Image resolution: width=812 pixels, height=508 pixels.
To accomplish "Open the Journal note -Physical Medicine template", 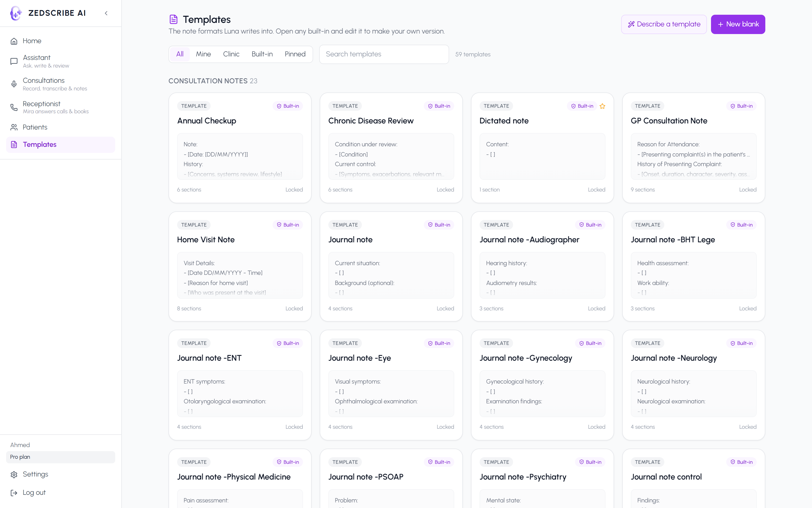I will tap(240, 479).
